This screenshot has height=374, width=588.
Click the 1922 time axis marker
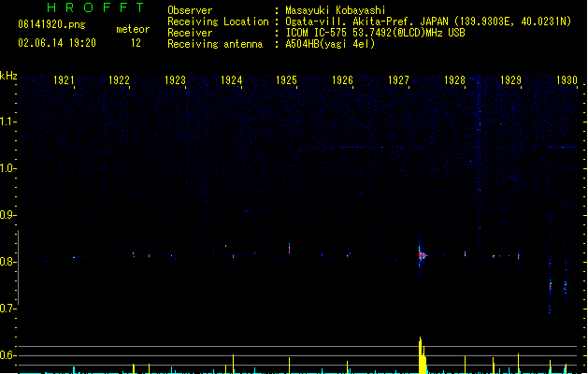119,80
